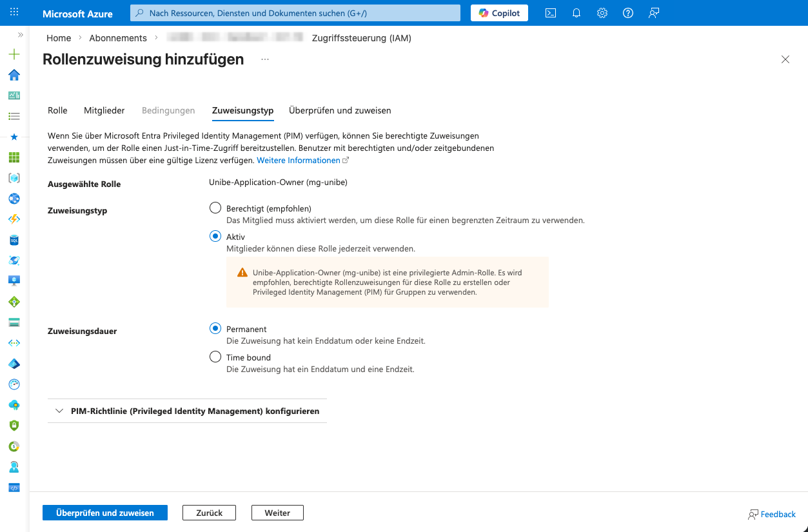Open the notifications bell
Image resolution: width=808 pixels, height=532 pixels.
576,12
